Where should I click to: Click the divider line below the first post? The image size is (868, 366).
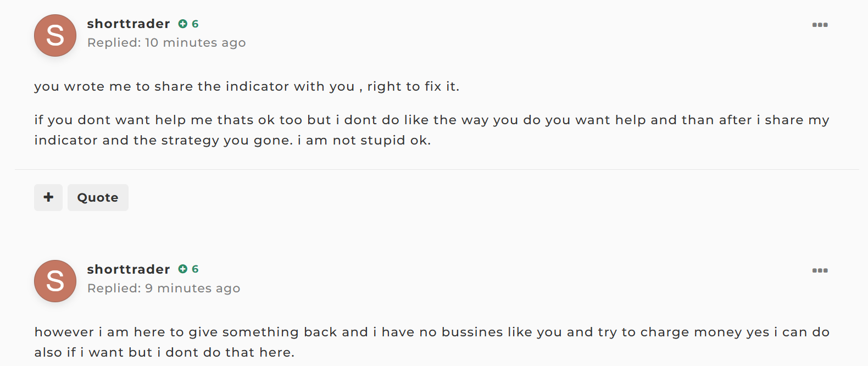click(437, 169)
